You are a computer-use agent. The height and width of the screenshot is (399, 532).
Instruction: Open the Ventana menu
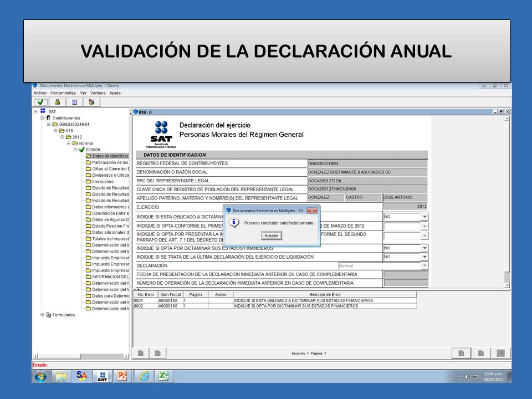[x=98, y=93]
